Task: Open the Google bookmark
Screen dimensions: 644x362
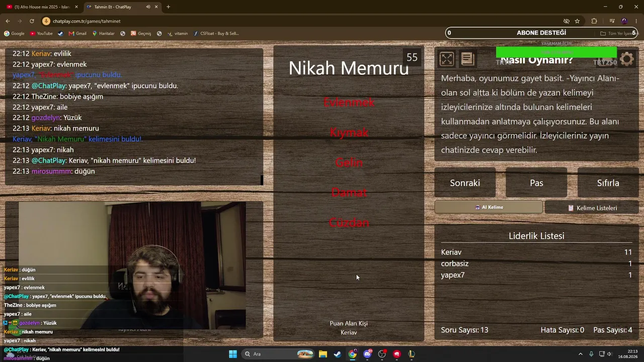Action: 14,34
